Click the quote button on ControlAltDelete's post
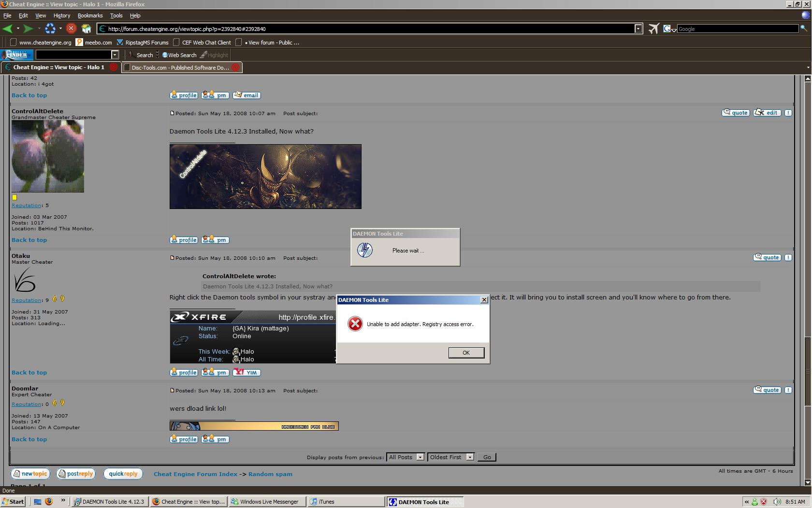 point(736,113)
